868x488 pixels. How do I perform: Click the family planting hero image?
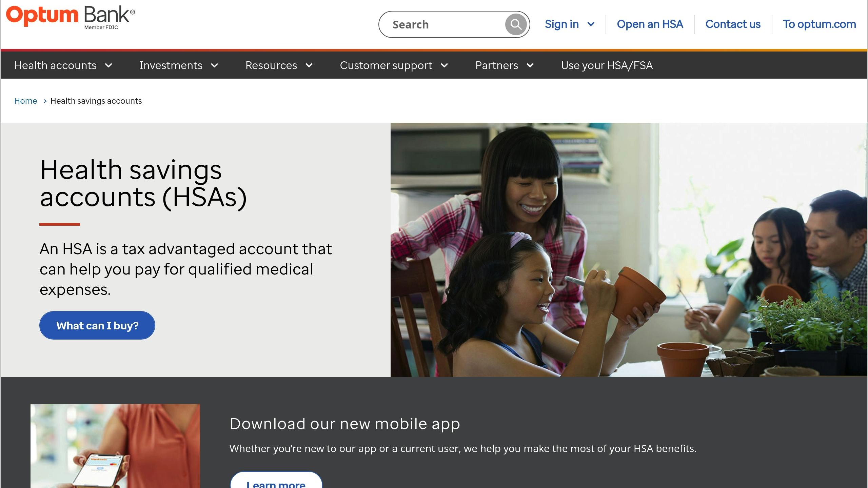(x=629, y=249)
